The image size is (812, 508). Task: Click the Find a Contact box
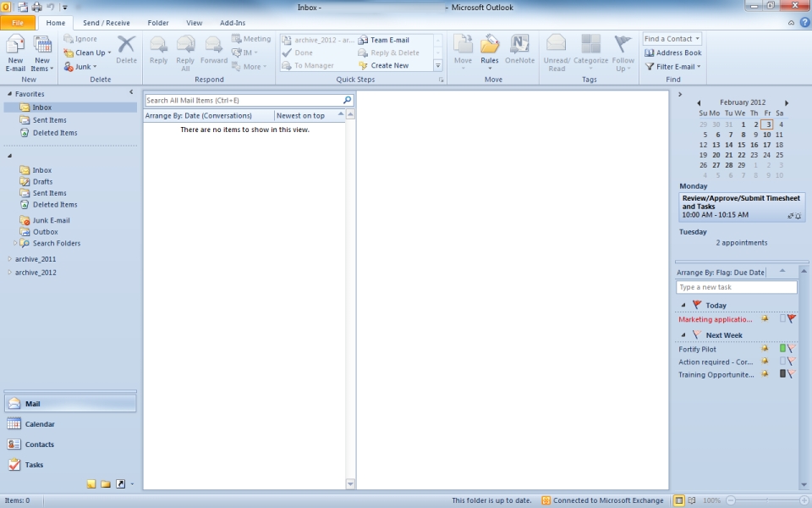point(672,39)
